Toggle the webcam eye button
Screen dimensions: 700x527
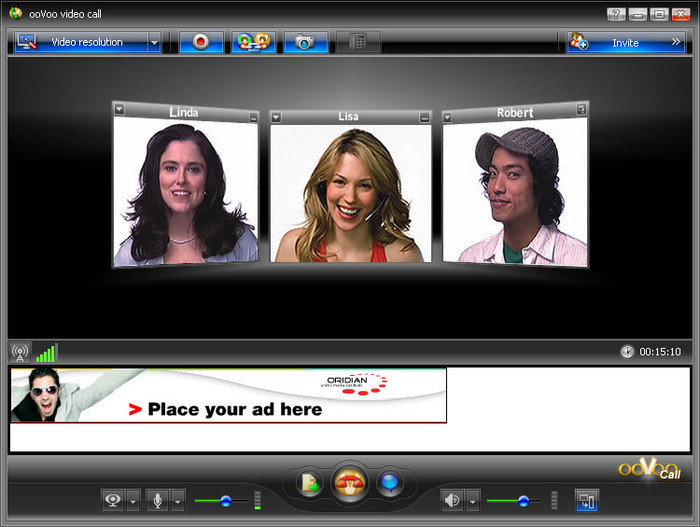click(113, 500)
